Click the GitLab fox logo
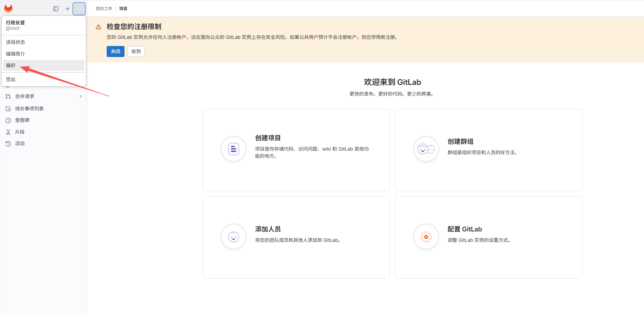 click(x=8, y=9)
